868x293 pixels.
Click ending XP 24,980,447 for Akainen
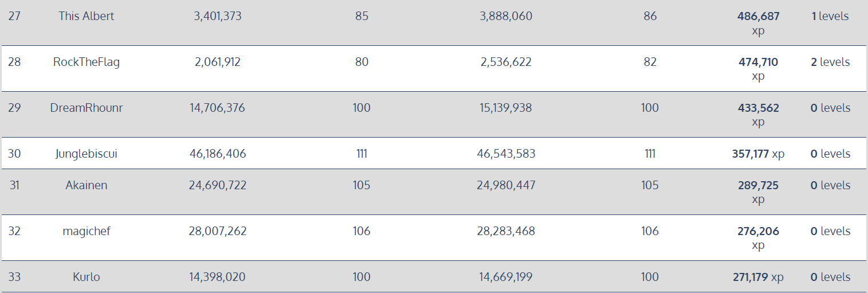coord(506,185)
